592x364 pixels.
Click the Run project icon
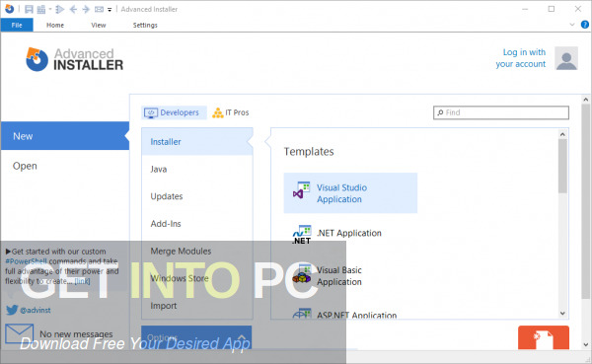(x=59, y=9)
